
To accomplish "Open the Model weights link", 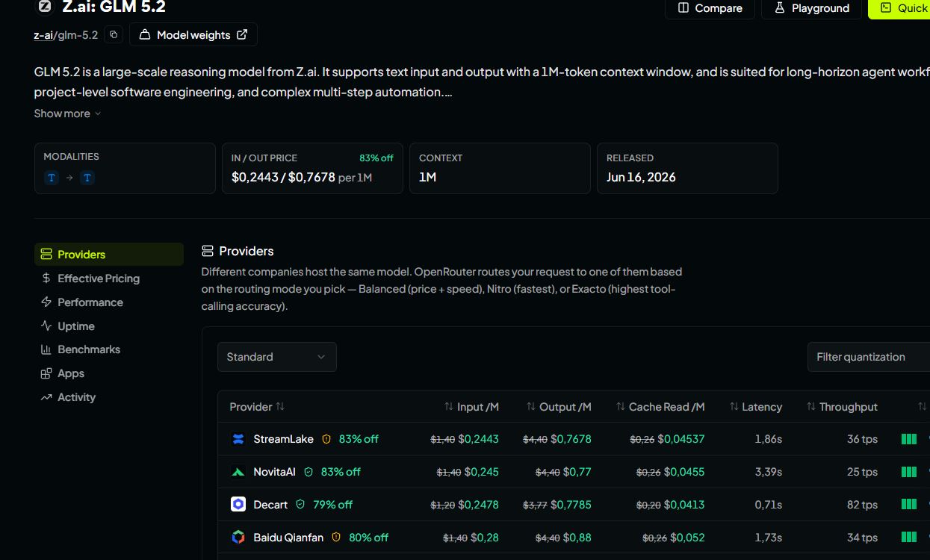I will pyautogui.click(x=193, y=34).
